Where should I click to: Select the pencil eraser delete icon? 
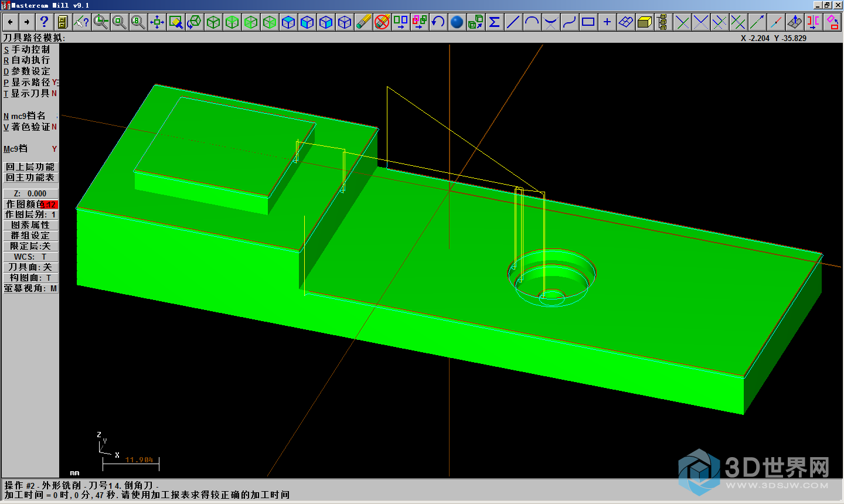point(363,22)
